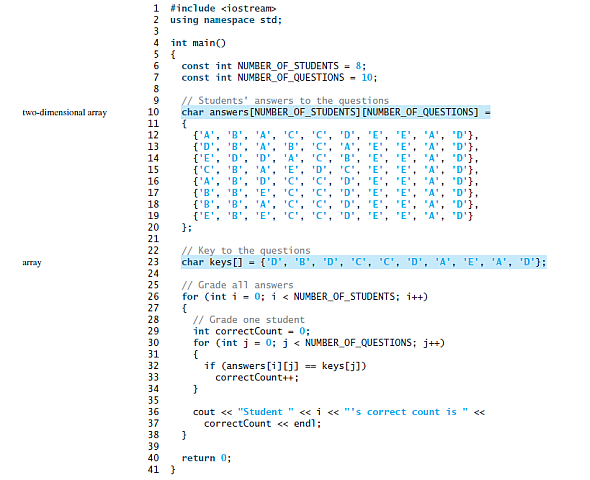The width and height of the screenshot is (590, 480).
Task: Click the 'correctCount++;' statement
Action: pyautogui.click(x=257, y=377)
